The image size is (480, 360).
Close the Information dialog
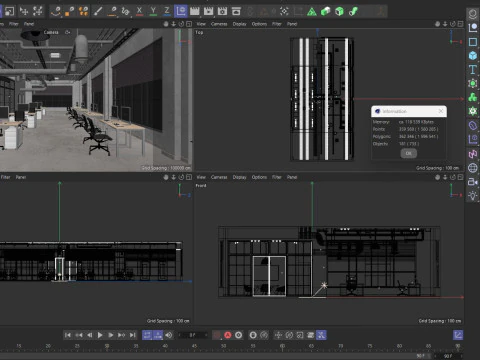point(441,111)
